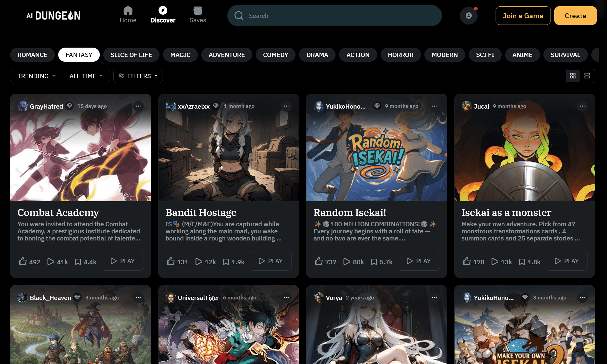
Task: Deselect the Fantasy genre chip
Action: pos(79,55)
